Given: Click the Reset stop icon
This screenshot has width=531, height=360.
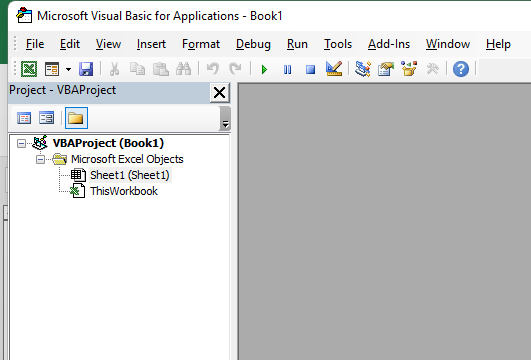Looking at the screenshot, I should pos(310,69).
